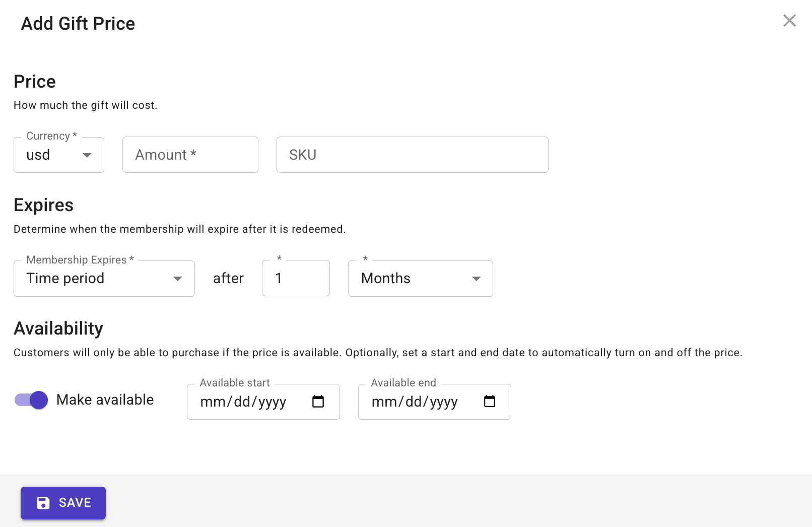Click the floppy disk icon in Save

tap(44, 503)
